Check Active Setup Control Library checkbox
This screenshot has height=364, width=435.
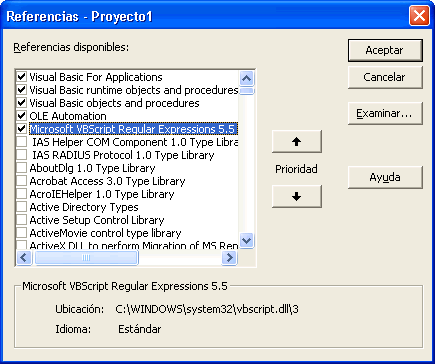(22, 220)
